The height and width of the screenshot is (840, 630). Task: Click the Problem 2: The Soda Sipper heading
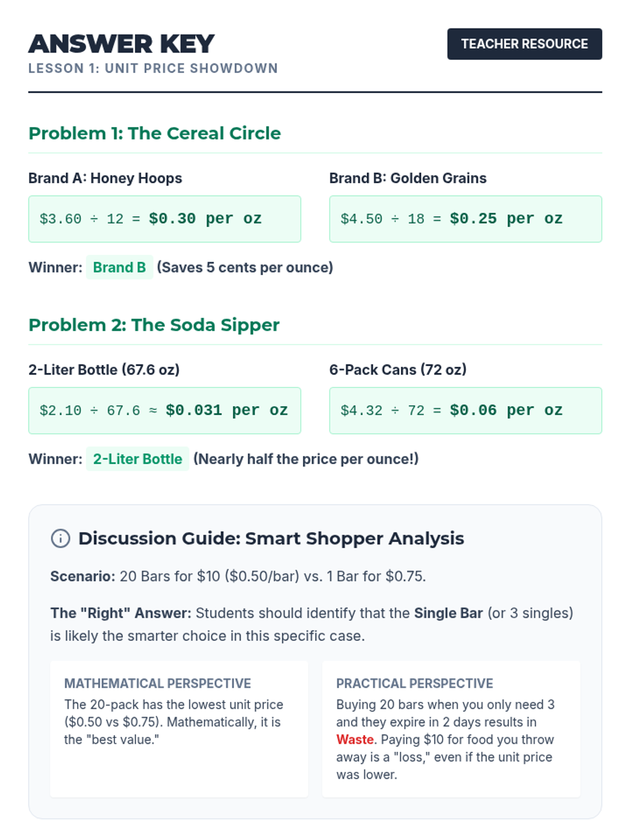tap(154, 325)
